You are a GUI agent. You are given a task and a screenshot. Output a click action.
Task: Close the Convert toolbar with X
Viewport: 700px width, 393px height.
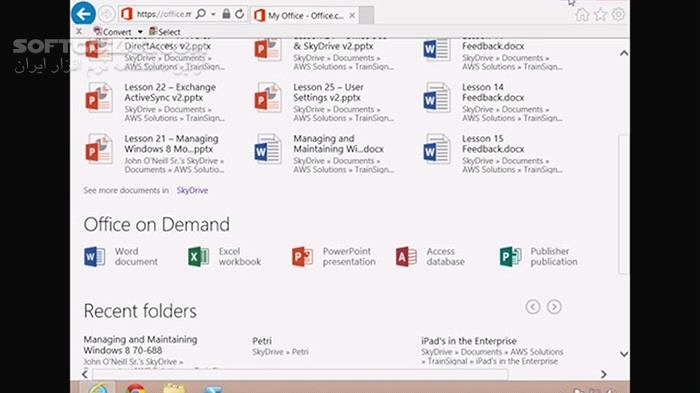coord(79,31)
